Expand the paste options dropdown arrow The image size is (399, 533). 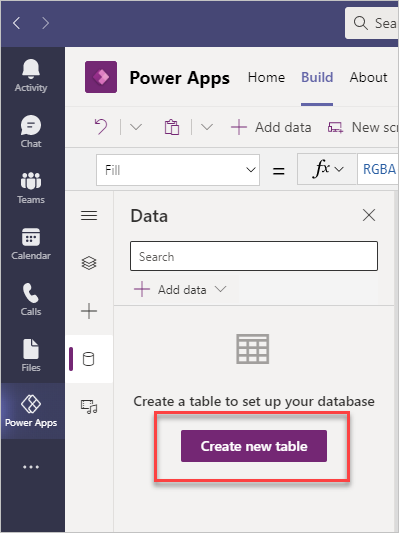point(207,127)
